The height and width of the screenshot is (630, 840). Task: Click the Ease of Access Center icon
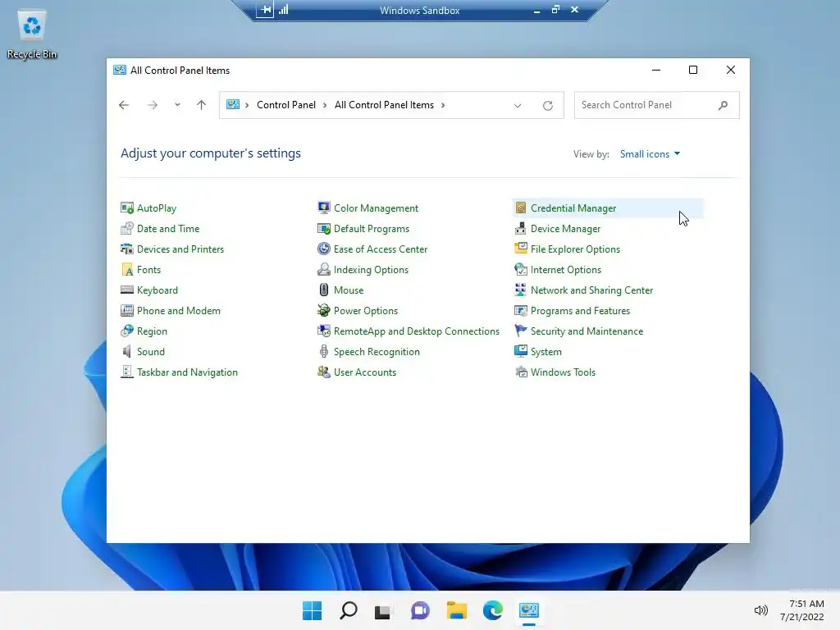(x=323, y=249)
